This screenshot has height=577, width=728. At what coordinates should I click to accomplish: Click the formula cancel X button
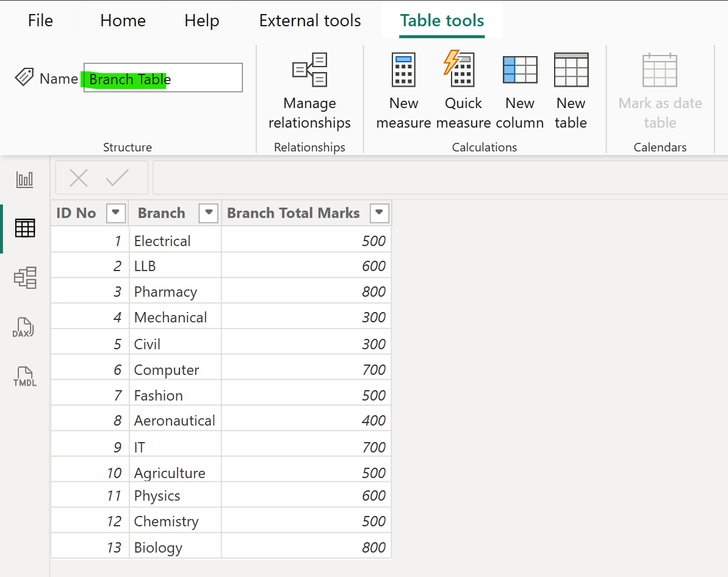78,178
